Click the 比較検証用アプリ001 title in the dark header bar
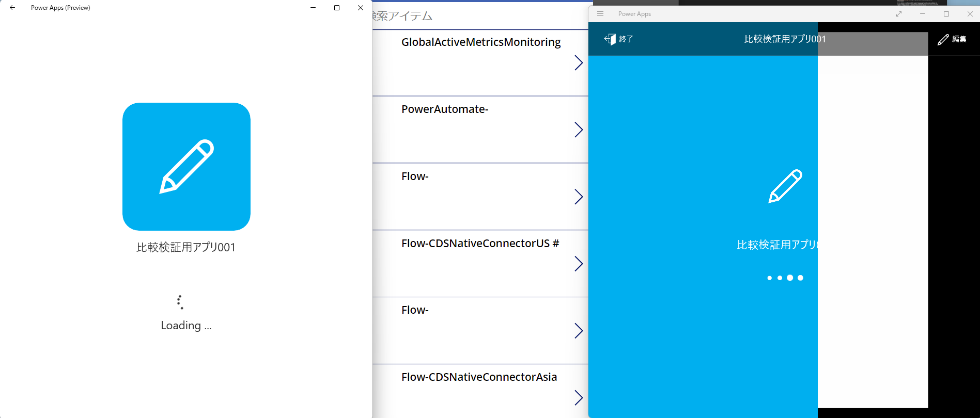Image resolution: width=980 pixels, height=418 pixels. coord(785,39)
